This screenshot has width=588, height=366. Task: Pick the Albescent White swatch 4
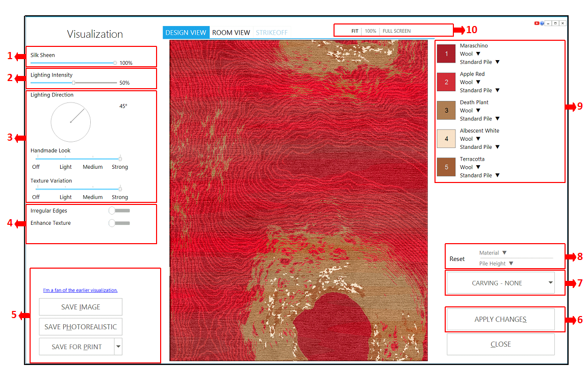point(446,139)
